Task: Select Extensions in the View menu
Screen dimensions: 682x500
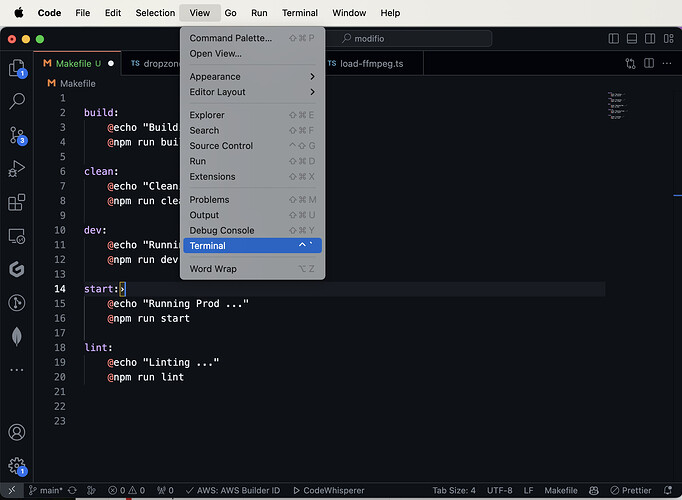Action: coord(252,177)
